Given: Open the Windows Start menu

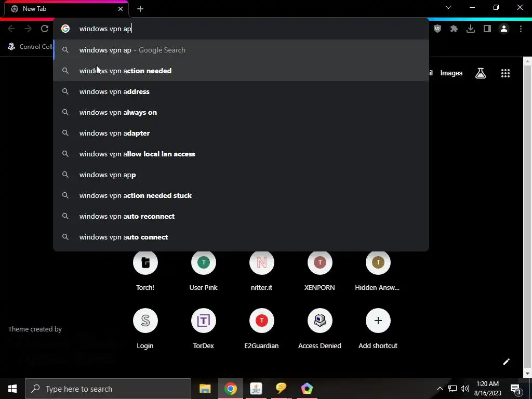Looking at the screenshot, I should click(12, 389).
